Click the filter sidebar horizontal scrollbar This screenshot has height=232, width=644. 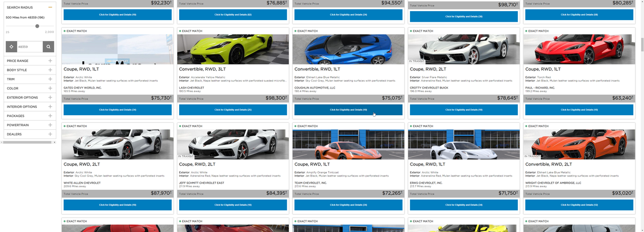tap(28, 142)
